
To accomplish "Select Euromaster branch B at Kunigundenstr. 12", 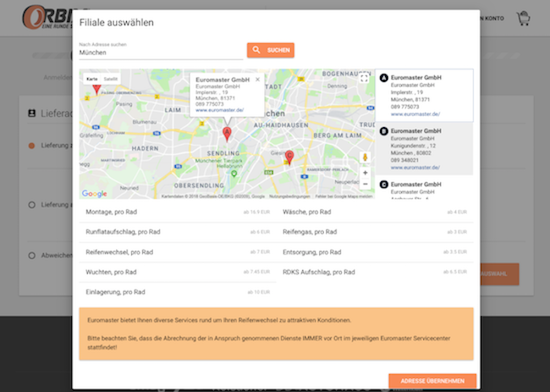I will (424, 149).
